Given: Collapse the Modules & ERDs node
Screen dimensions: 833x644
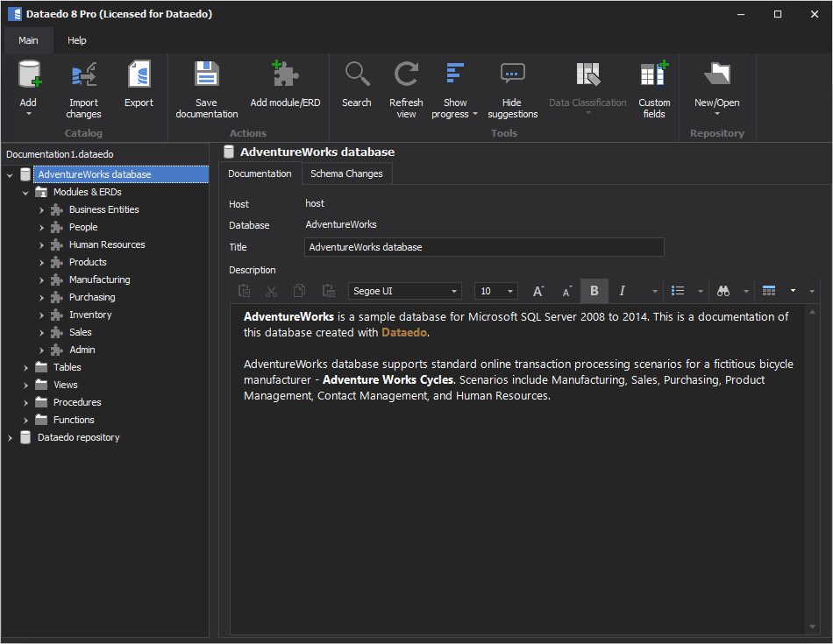Looking at the screenshot, I should click(25, 192).
